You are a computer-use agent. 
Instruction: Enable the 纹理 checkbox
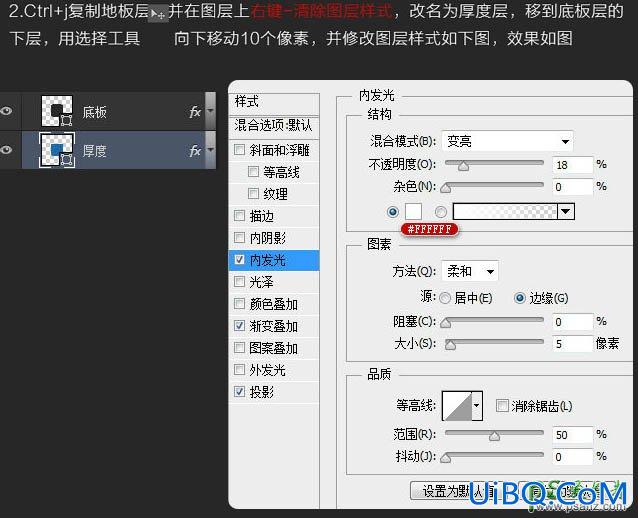253,194
